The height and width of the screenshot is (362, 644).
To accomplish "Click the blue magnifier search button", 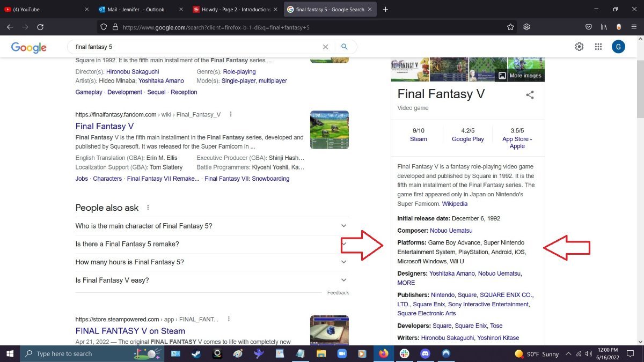I will click(345, 47).
